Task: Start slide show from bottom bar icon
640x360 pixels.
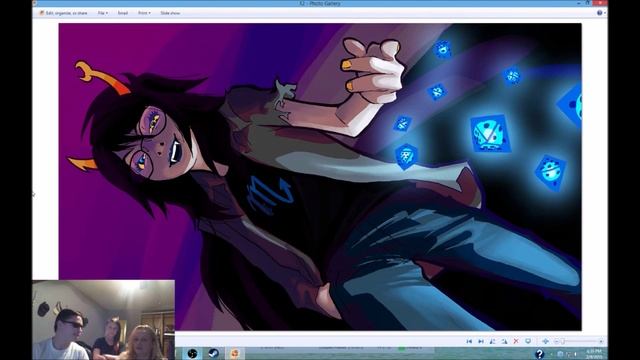Action: click(x=528, y=341)
